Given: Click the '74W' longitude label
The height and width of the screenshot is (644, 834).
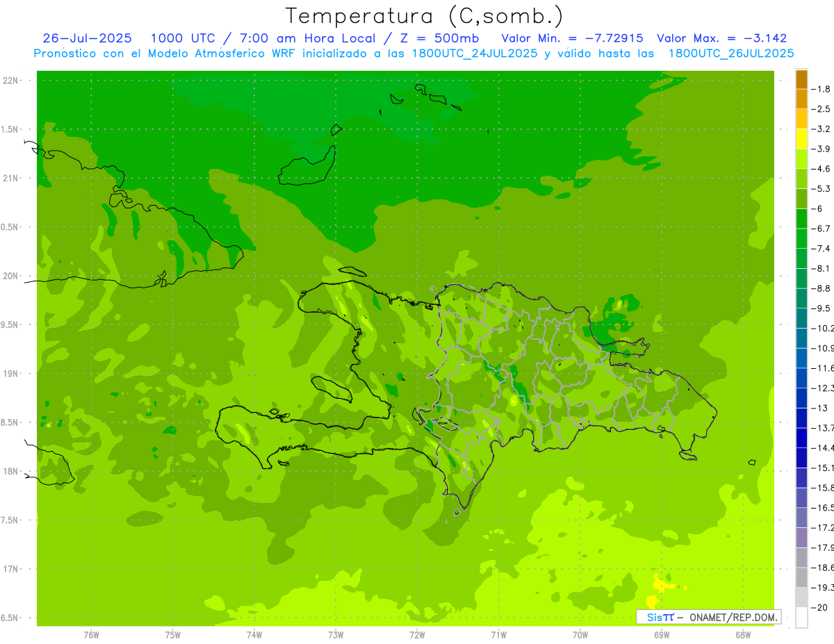Looking at the screenshot, I should coord(254,634).
